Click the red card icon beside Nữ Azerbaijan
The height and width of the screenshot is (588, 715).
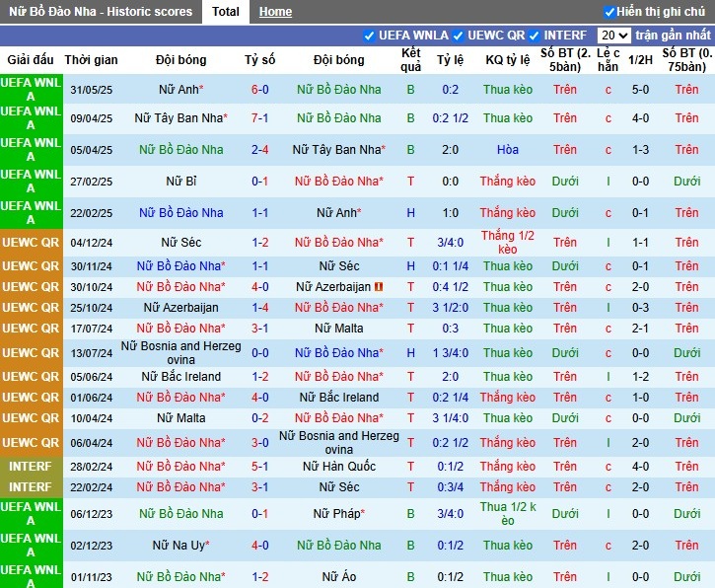pos(379,287)
